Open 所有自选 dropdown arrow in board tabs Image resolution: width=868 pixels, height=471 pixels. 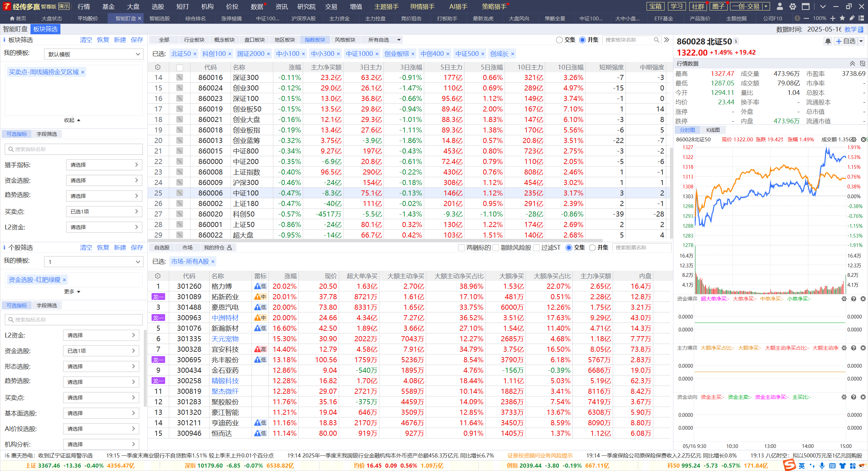coord(399,40)
